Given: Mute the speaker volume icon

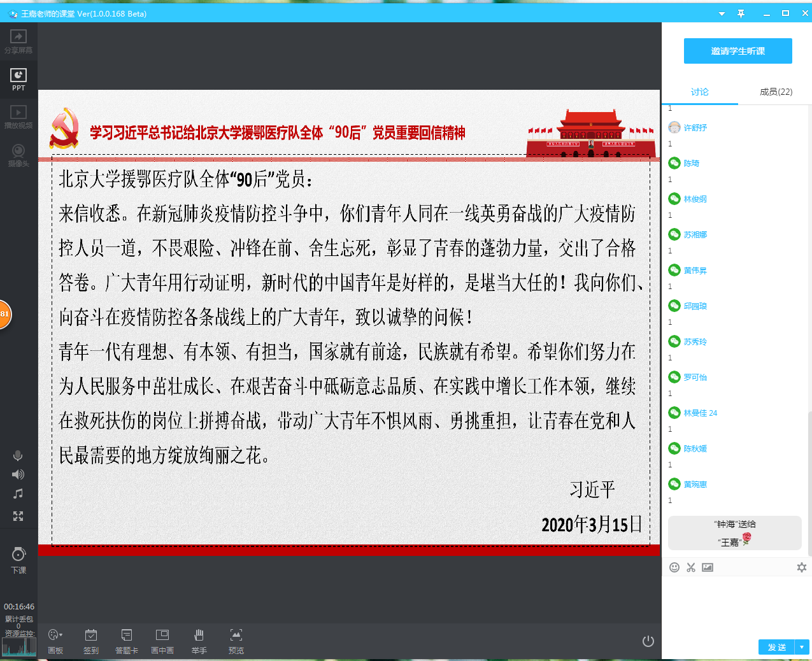Looking at the screenshot, I should [18, 474].
